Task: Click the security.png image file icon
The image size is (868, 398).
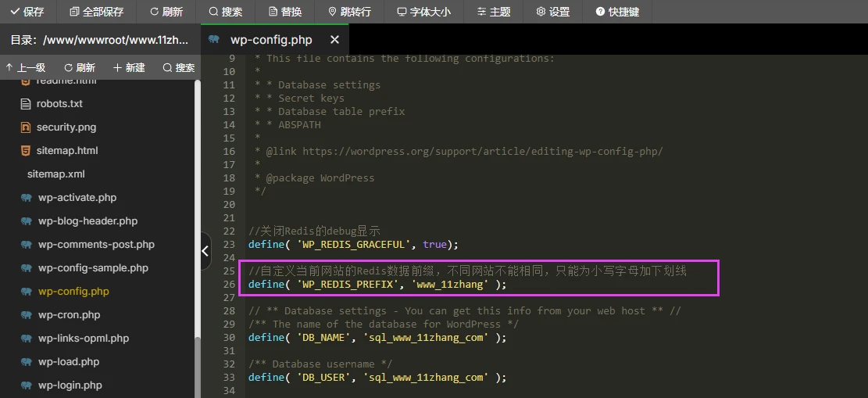Action: click(26, 127)
